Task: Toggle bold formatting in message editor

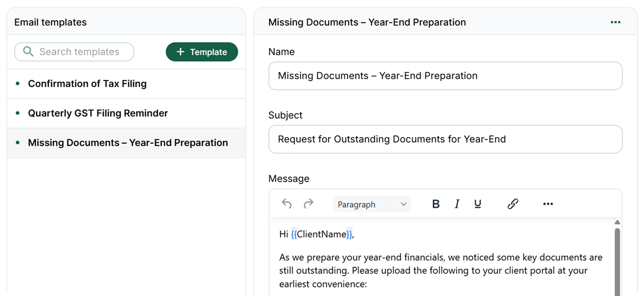Action: [x=436, y=204]
